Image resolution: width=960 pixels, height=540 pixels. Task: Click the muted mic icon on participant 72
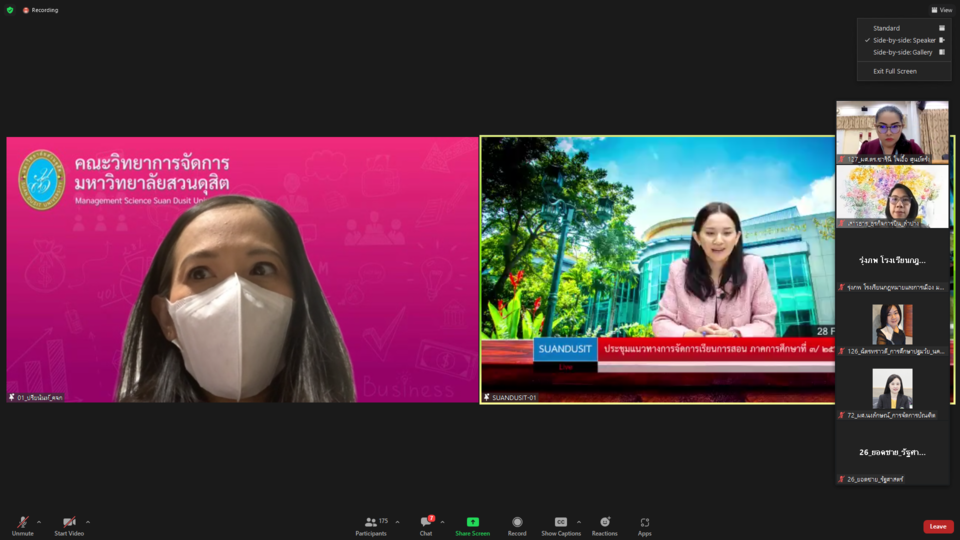tap(842, 415)
